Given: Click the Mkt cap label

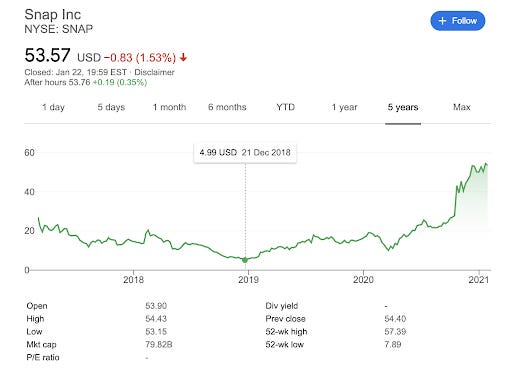Looking at the screenshot, I should pyautogui.click(x=41, y=345).
